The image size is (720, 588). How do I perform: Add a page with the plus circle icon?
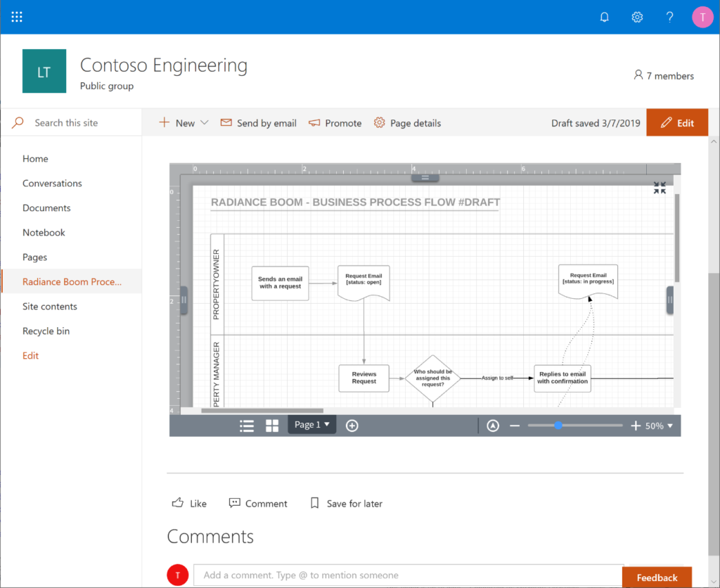pos(352,426)
